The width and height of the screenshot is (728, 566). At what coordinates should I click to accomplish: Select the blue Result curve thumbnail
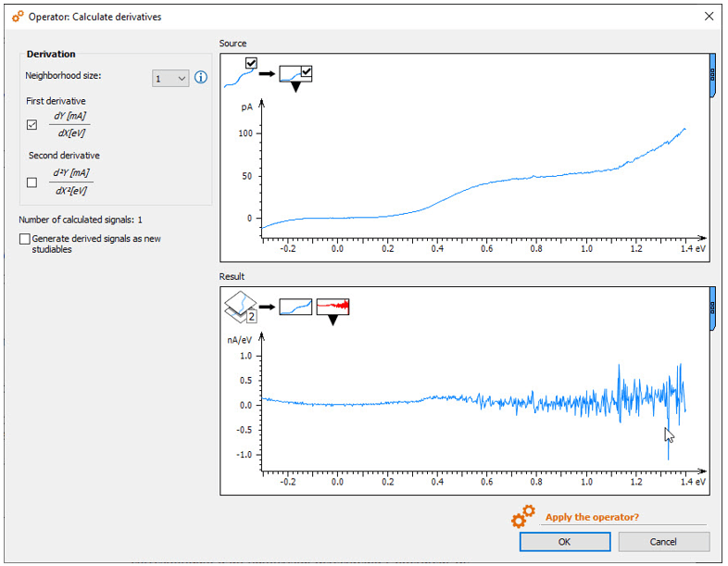coord(295,307)
